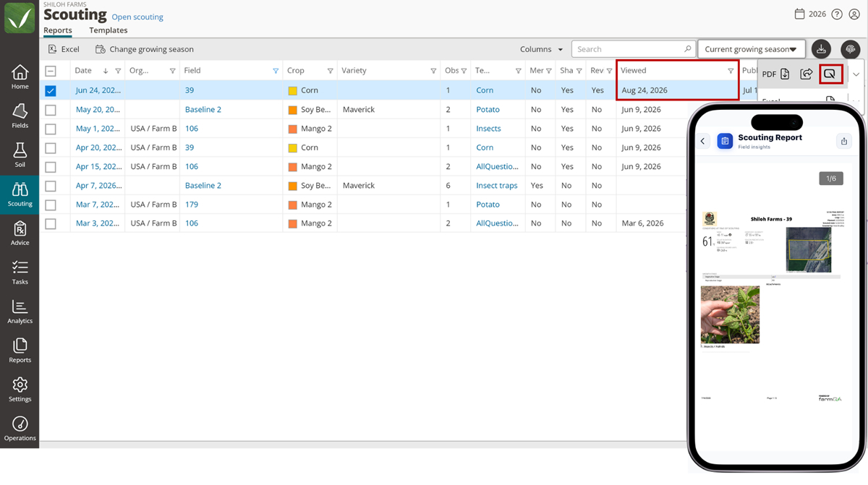Click the user account icon
868x485 pixels.
click(854, 14)
